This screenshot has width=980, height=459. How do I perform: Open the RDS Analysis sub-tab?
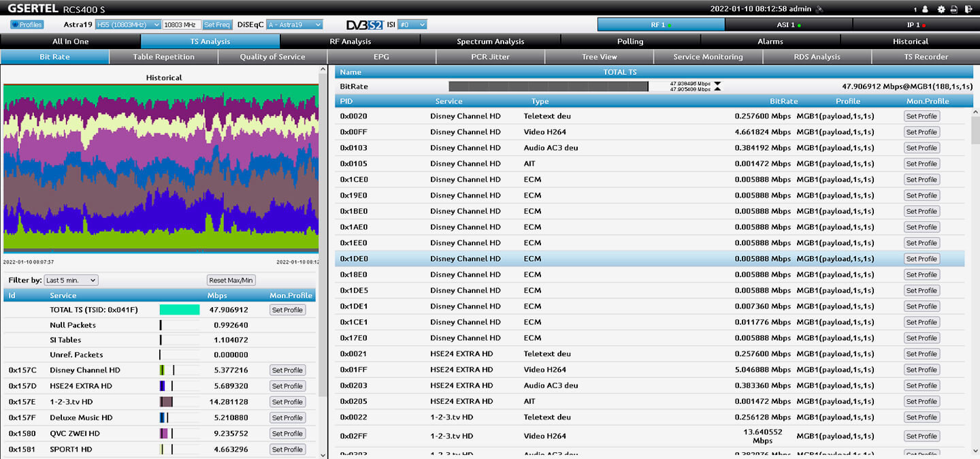coord(817,57)
